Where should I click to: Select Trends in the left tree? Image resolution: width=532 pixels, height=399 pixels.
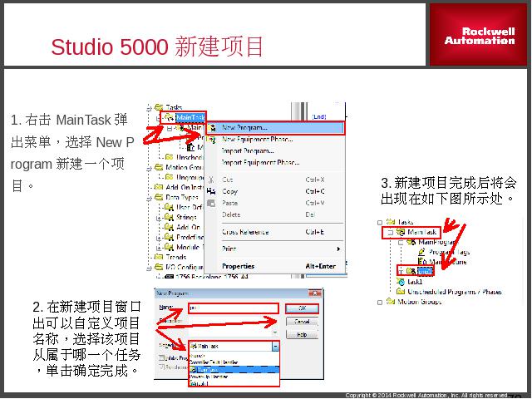(x=175, y=257)
